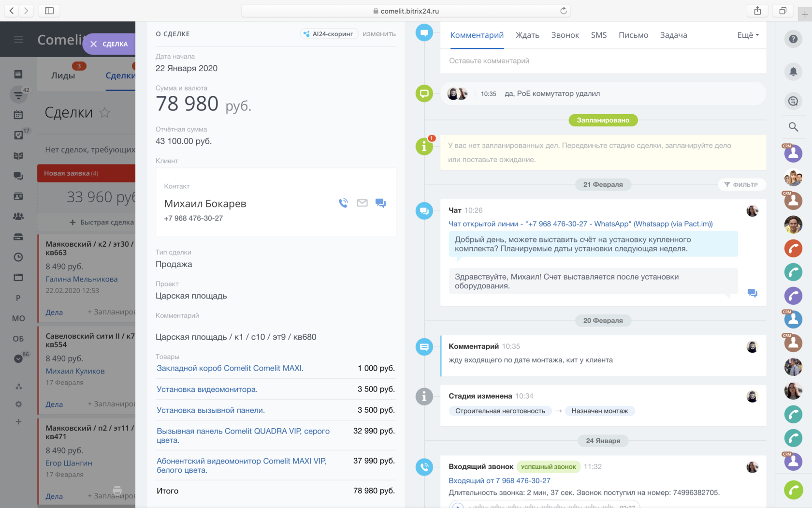Open the Лиды tab

coord(63,75)
